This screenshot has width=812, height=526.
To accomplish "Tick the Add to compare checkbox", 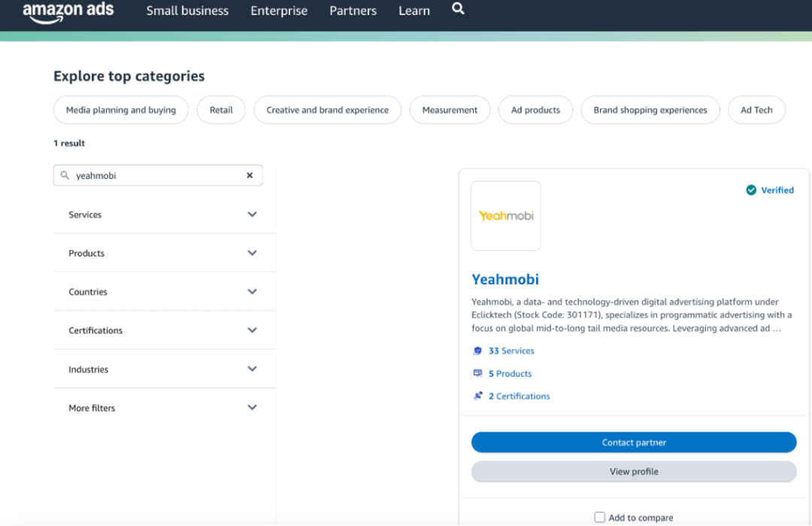I will (600, 517).
